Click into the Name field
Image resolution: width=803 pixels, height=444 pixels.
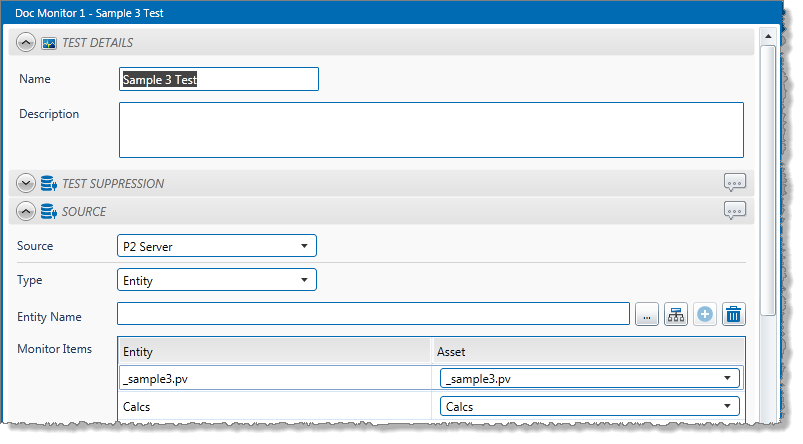click(219, 79)
